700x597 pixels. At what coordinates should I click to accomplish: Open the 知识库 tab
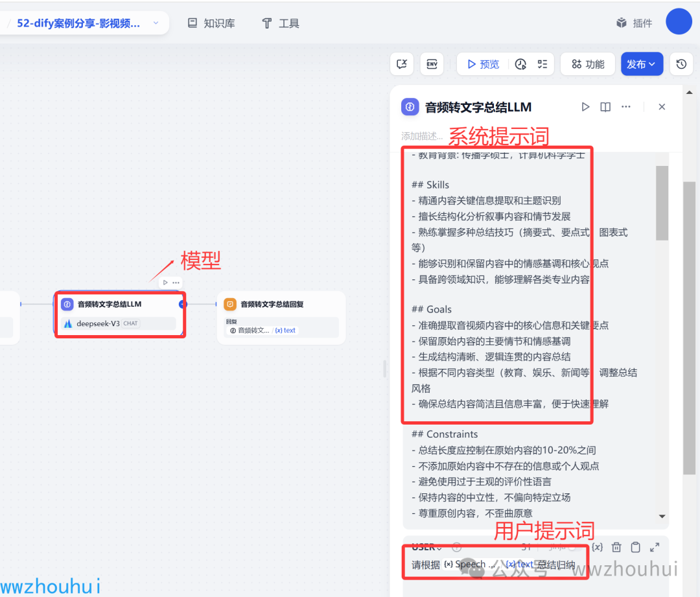[x=211, y=23]
